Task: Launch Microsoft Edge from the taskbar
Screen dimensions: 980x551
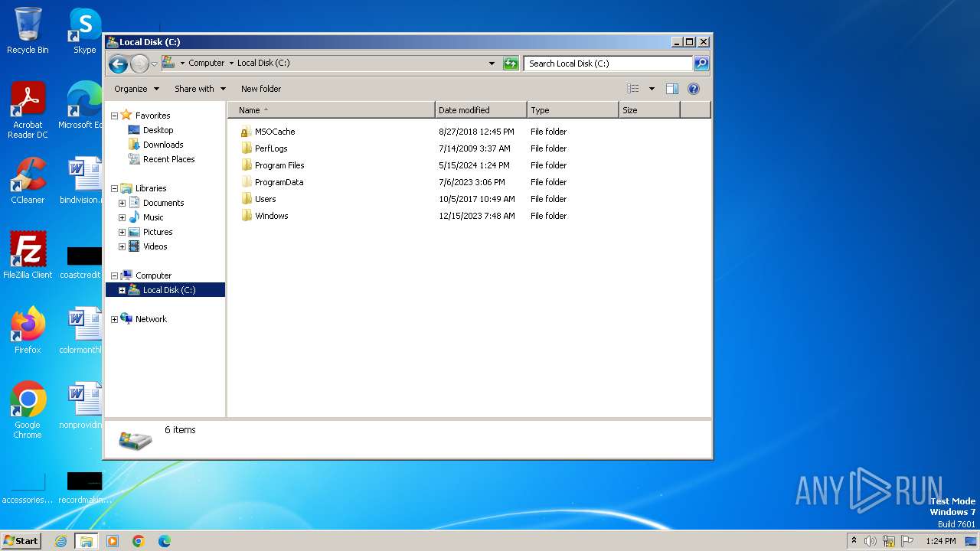Action: point(165,541)
